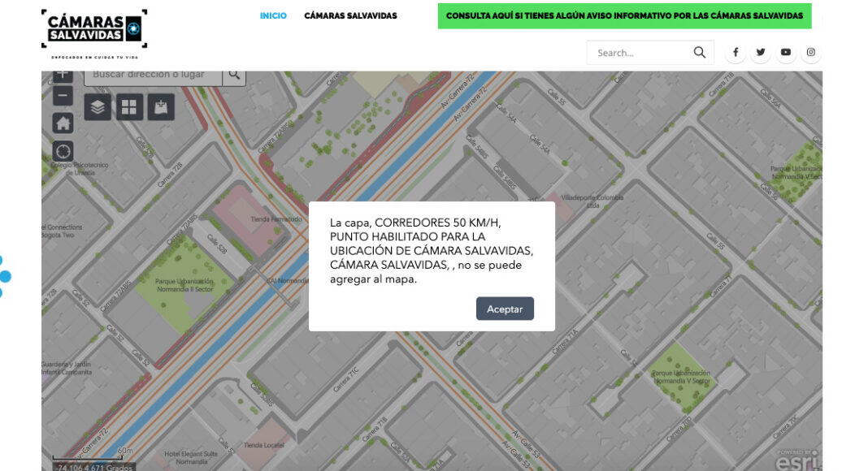Viewport: 868px width, 471px height.
Task: Click Aceptar in the layer error dialog
Action: (505, 309)
